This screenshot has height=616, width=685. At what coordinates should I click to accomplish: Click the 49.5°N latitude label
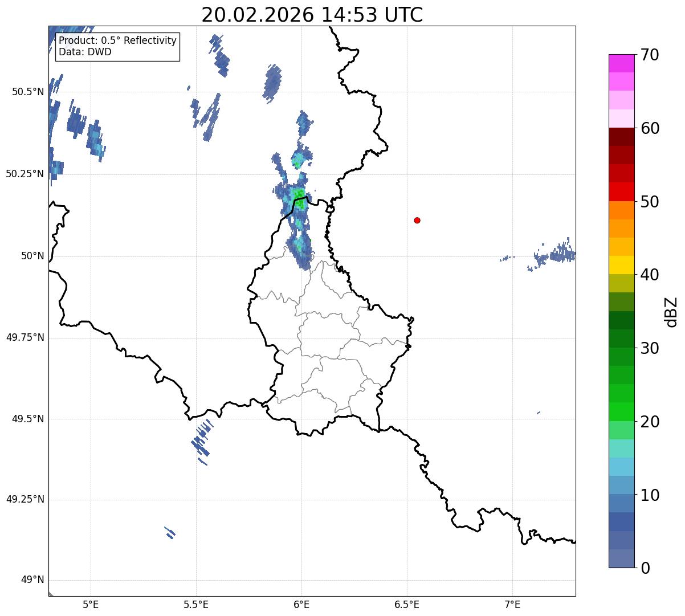[x=27, y=419]
